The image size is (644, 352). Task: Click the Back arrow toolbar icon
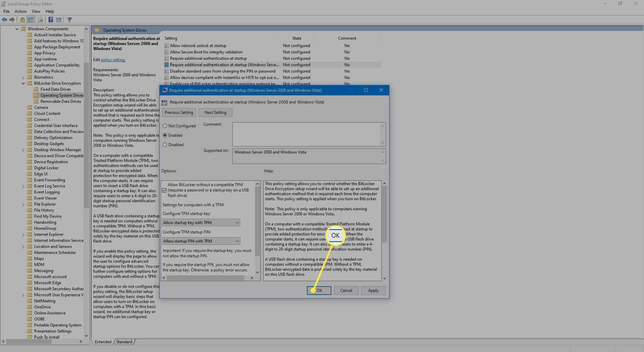pos(4,20)
